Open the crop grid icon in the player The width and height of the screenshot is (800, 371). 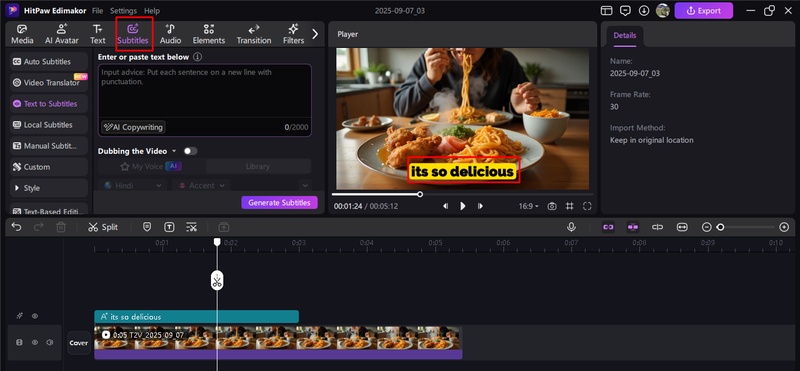pyautogui.click(x=569, y=206)
